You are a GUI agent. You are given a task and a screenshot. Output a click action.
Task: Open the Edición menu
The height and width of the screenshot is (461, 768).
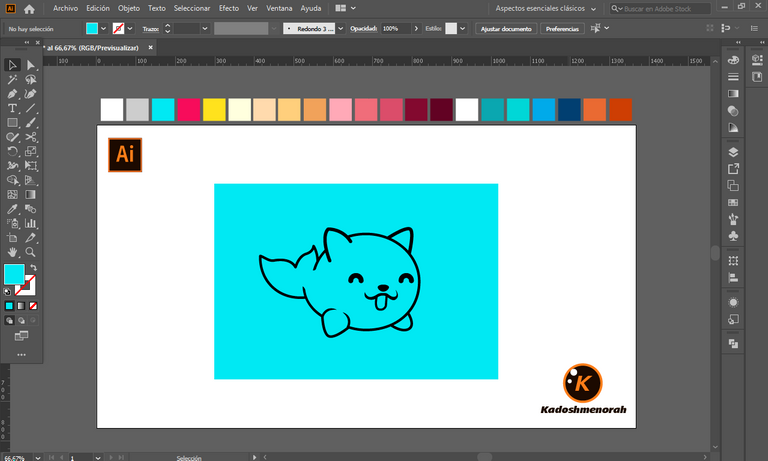coord(98,8)
